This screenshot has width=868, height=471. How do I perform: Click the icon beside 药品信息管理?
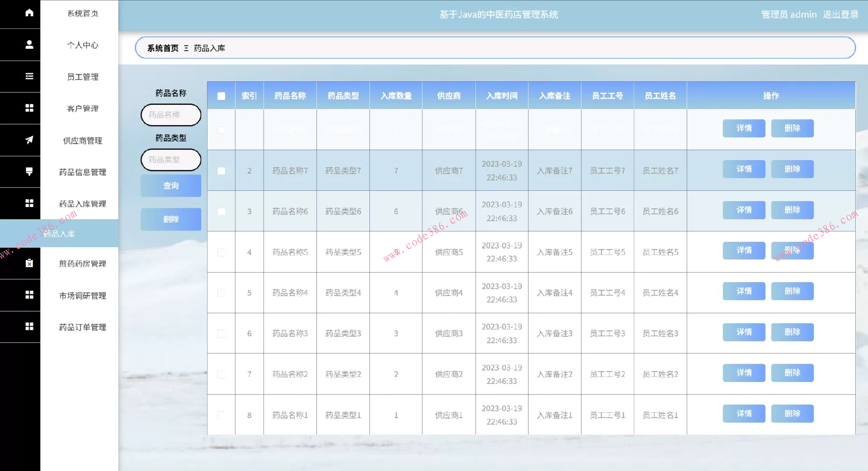(x=29, y=171)
